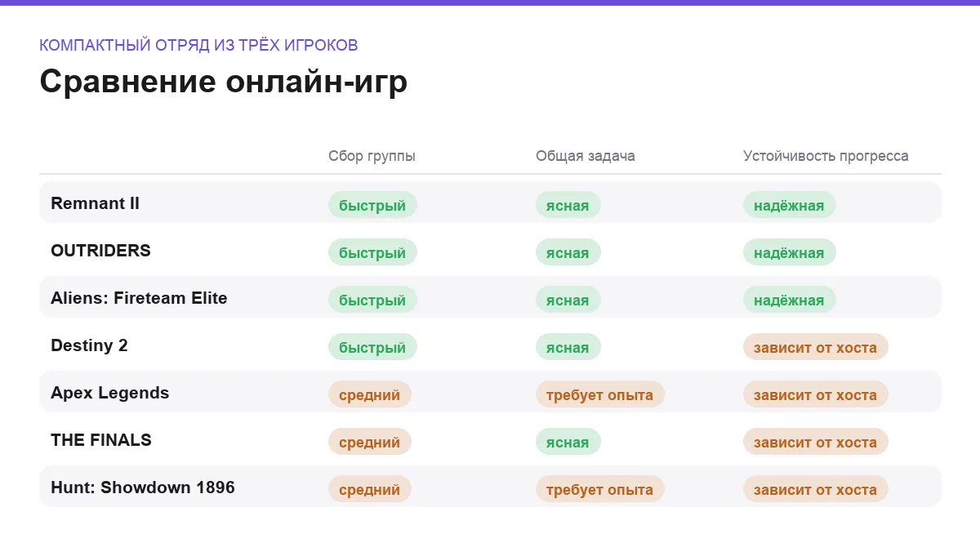This screenshot has height=552, width=980.
Task: Select the "Hunt: Showdown 1896" row name
Action: 143,487
